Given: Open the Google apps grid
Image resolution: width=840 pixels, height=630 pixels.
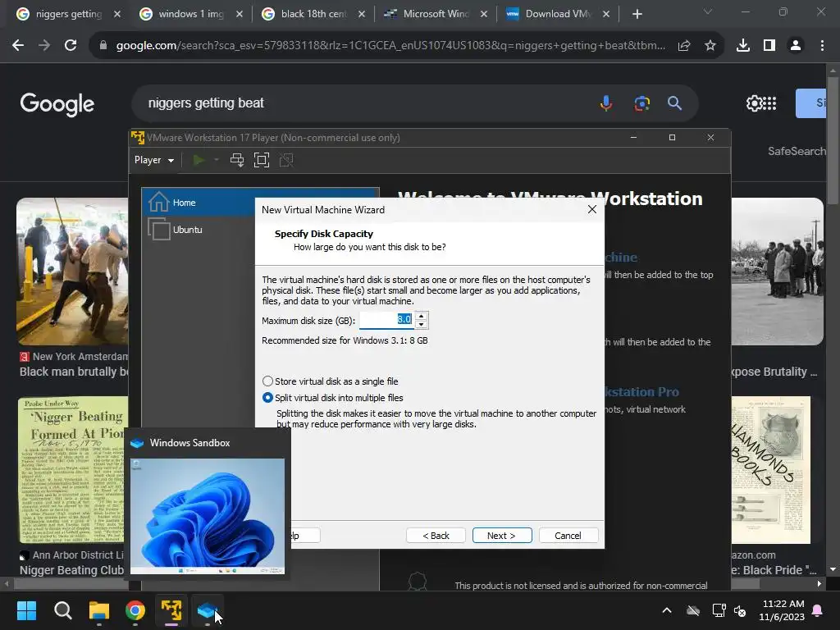Looking at the screenshot, I should 769,103.
